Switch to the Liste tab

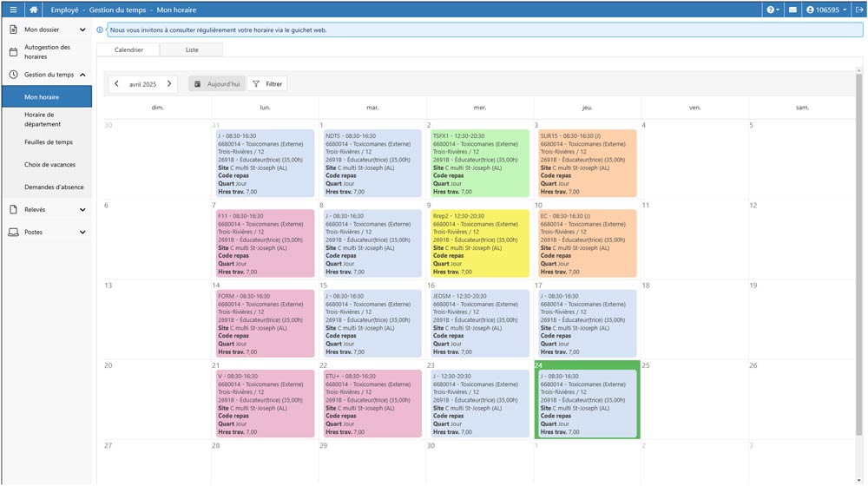(192, 49)
